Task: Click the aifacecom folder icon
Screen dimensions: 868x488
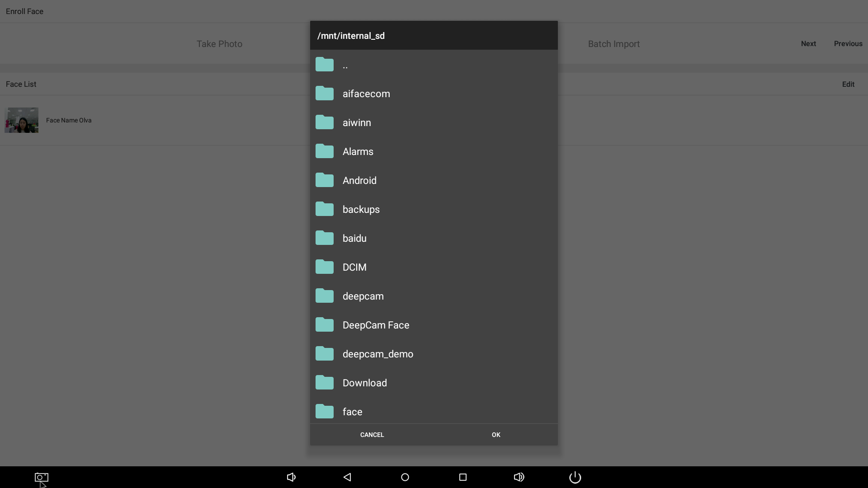Action: tap(325, 94)
